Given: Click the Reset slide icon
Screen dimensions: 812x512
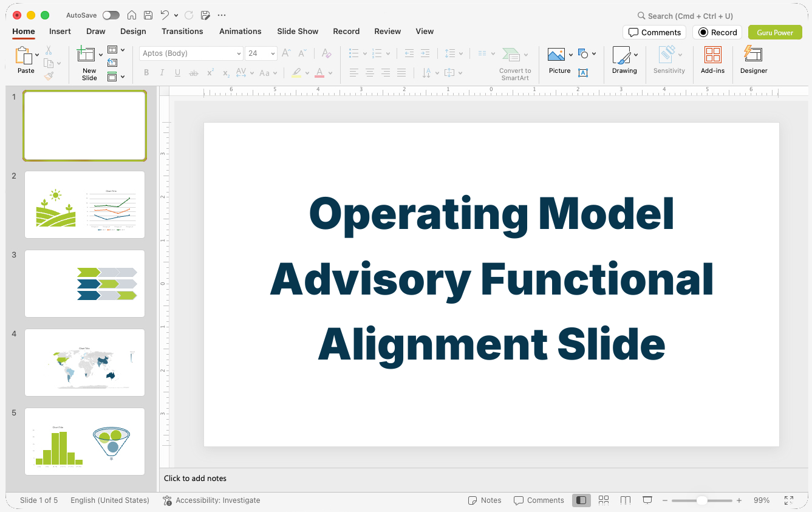Looking at the screenshot, I should [112, 63].
